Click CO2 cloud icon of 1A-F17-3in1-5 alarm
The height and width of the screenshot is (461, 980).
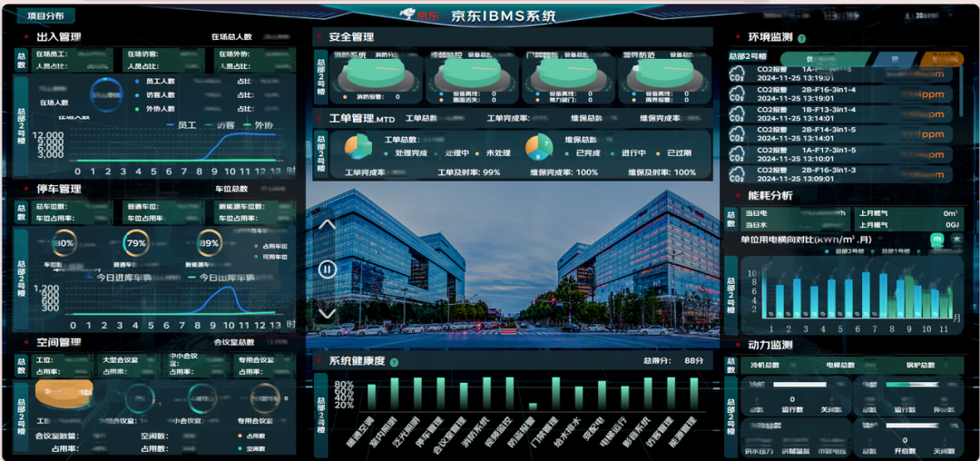(x=737, y=153)
